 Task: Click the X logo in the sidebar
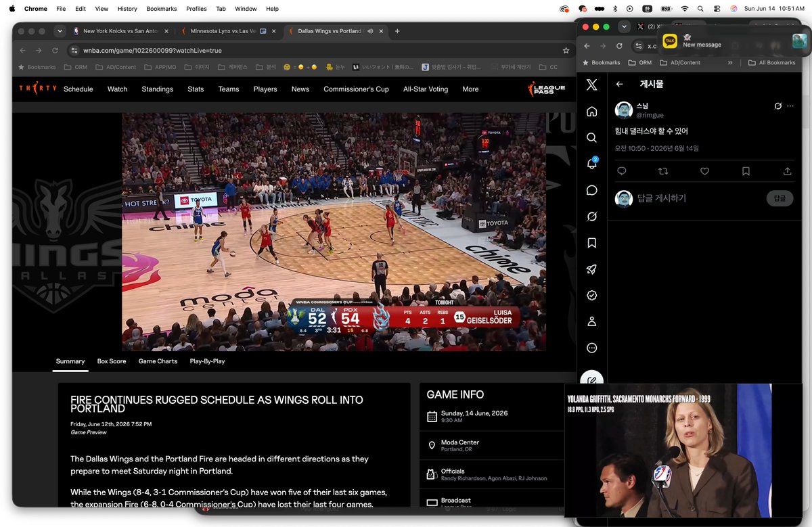[591, 85]
